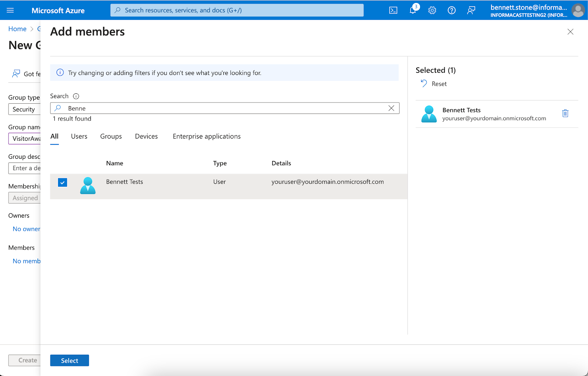This screenshot has width=588, height=376.
Task: Open Azure Cloud Shell terminal
Action: tap(393, 10)
